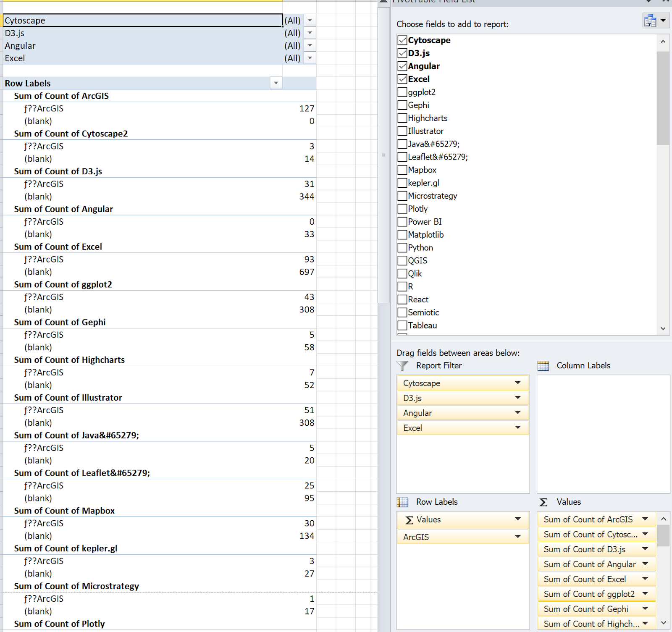Enable the Highcharts field checkbox
This screenshot has height=632, width=672.
point(402,118)
